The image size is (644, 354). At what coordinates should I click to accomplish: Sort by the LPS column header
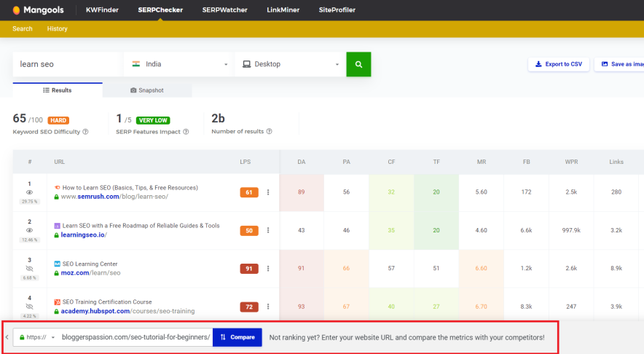[x=246, y=162]
